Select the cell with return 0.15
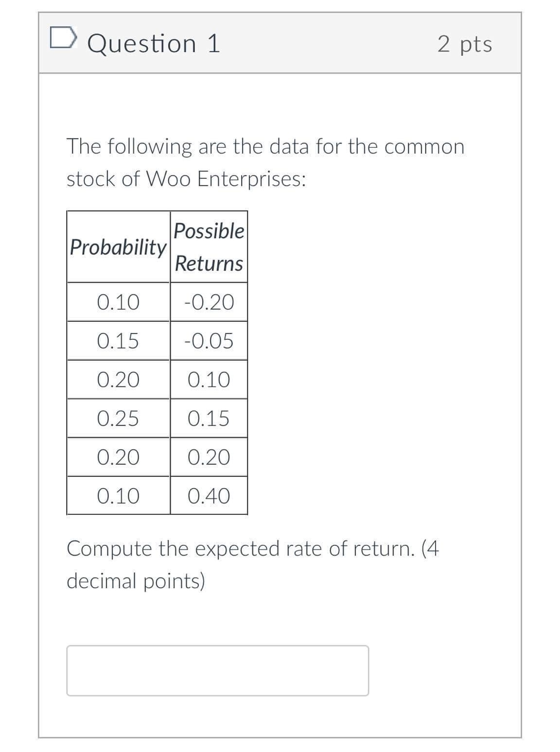The image size is (560, 752). 209,419
